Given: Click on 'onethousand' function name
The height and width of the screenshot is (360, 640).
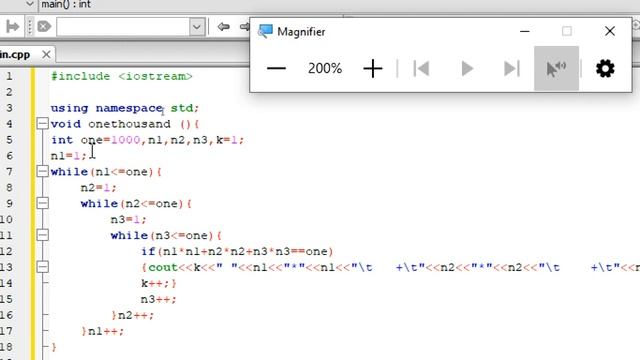Looking at the screenshot, I should pyautogui.click(x=129, y=124).
